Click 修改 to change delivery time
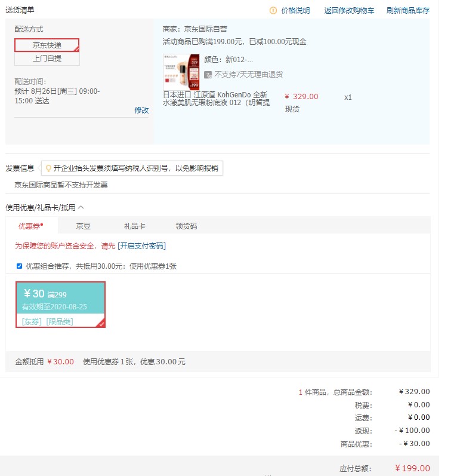Viewport: 463px width, 476px height. click(x=141, y=110)
